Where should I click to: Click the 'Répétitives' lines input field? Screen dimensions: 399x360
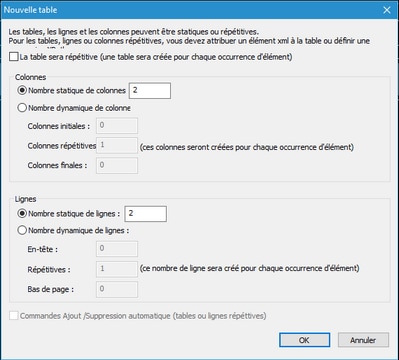[x=117, y=269]
